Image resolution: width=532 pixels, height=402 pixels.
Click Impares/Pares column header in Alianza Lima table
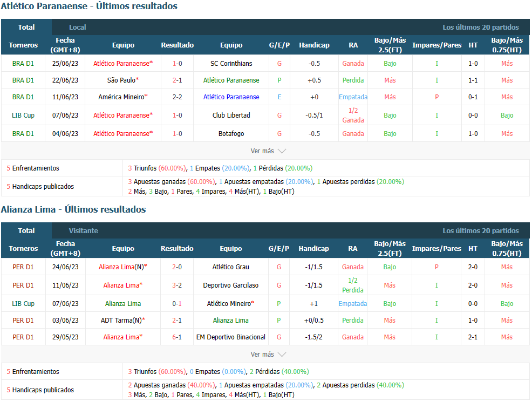(436, 249)
